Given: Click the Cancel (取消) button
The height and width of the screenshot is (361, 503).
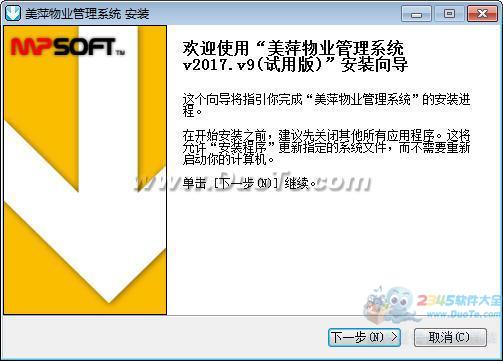Looking at the screenshot, I should [450, 337].
